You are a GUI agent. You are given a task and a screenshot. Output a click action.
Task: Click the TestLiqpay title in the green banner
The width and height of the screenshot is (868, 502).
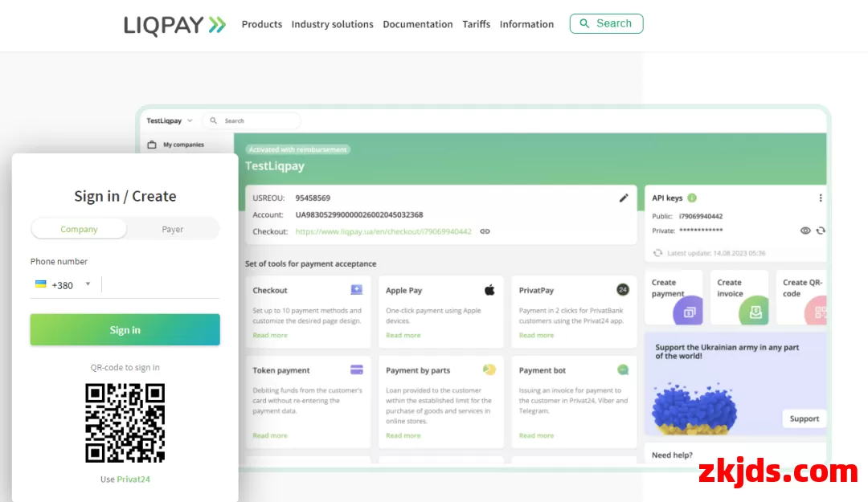click(x=275, y=166)
